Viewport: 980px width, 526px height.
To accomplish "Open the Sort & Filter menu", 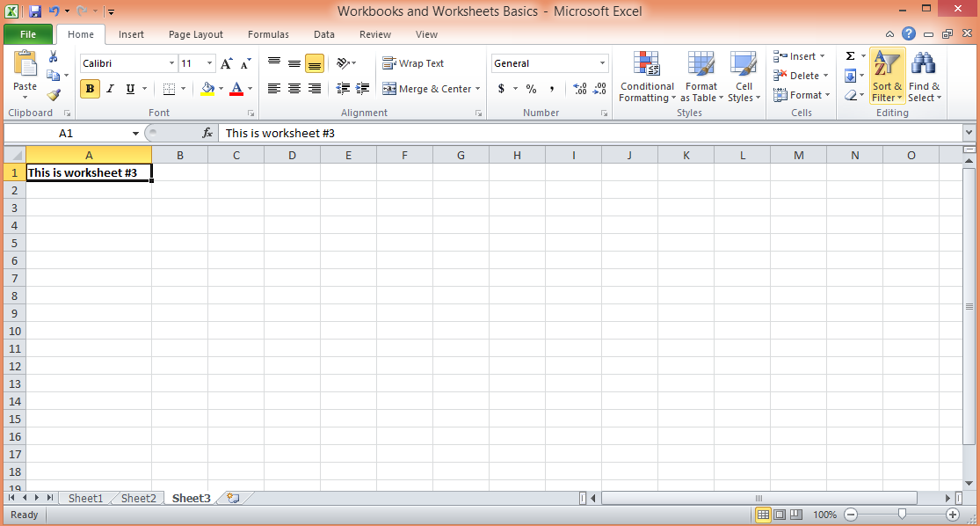I will (x=888, y=77).
